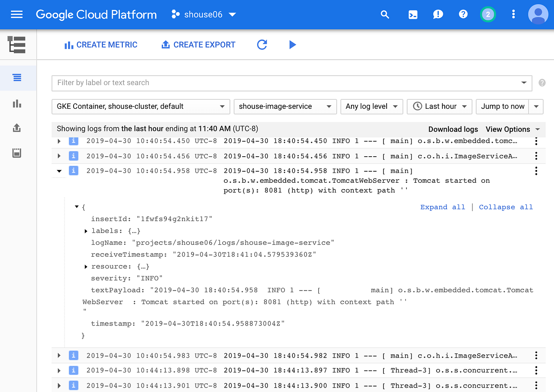Image resolution: width=554 pixels, height=392 pixels.
Task: Open the "Any log level" dropdown
Action: tap(371, 106)
